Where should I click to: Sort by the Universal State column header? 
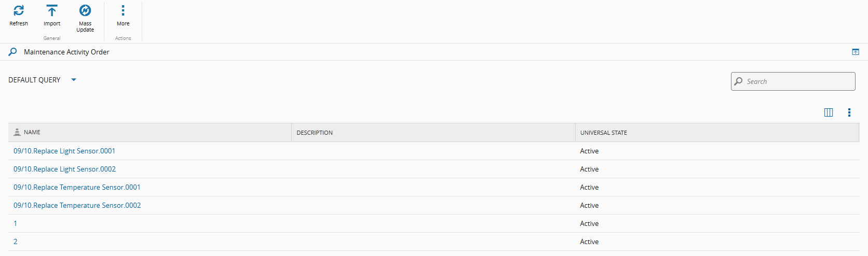[x=604, y=133]
